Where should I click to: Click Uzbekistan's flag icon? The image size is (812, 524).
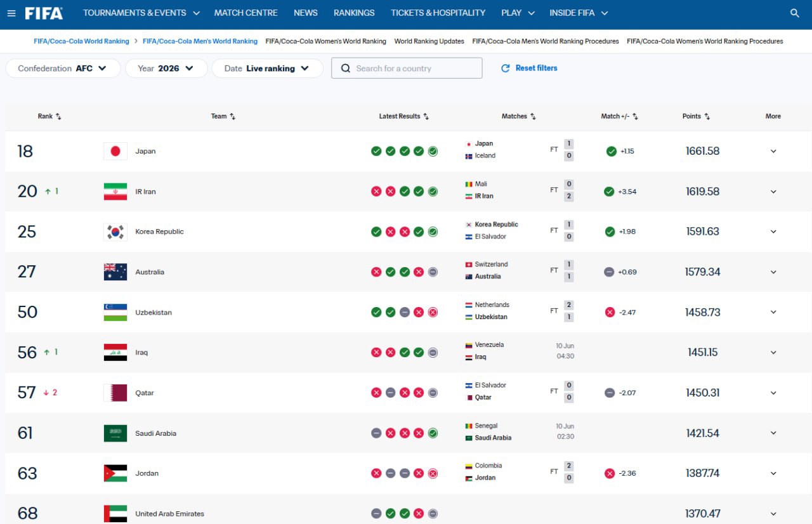point(115,312)
